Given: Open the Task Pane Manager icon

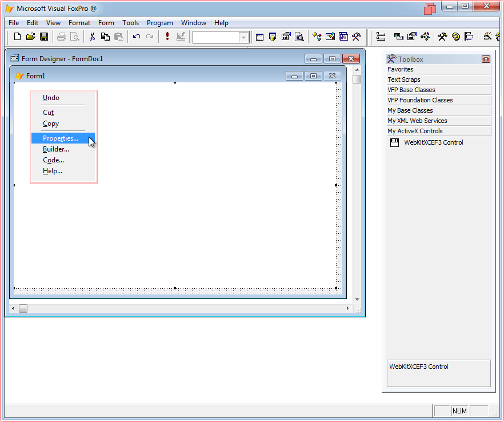Looking at the screenshot, I should tap(343, 37).
